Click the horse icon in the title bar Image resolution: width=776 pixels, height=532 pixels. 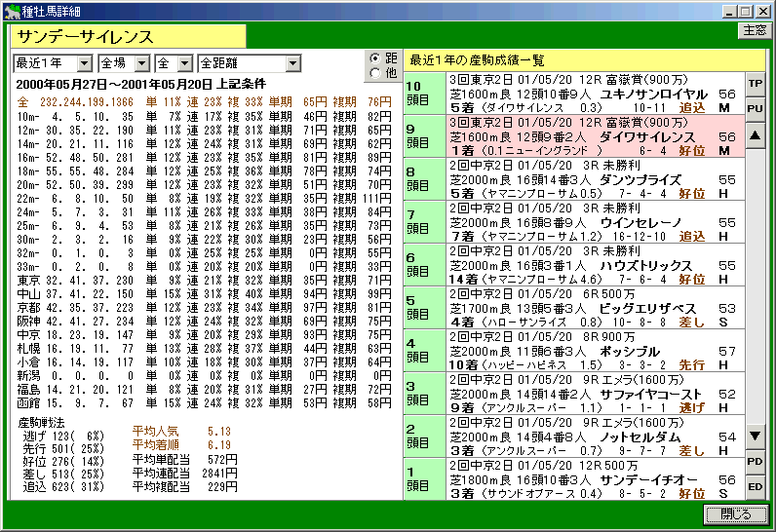(11, 11)
